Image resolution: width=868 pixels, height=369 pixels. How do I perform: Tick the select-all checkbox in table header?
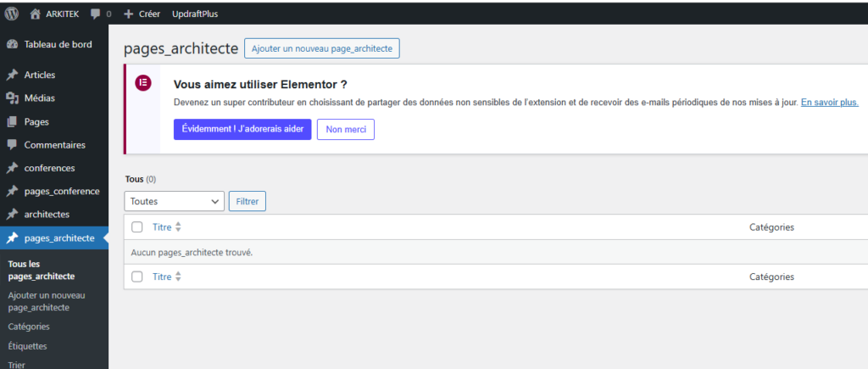(x=137, y=227)
